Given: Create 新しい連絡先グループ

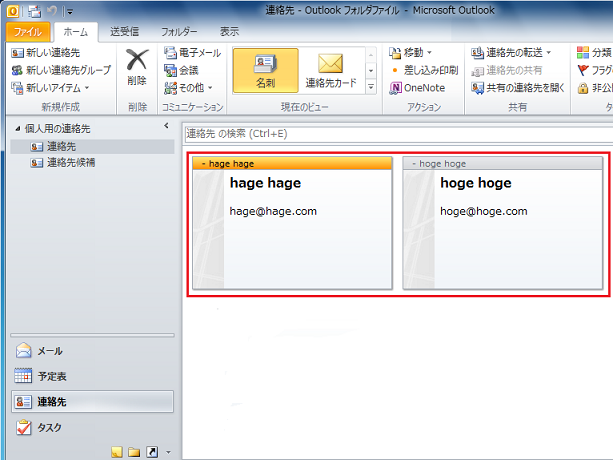Looking at the screenshot, I should 61,70.
